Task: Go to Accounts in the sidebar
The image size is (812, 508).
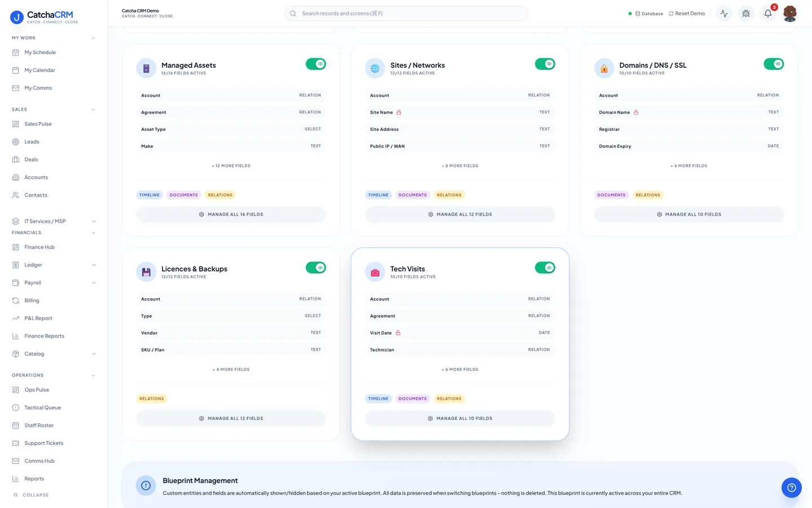Action: [54, 177]
